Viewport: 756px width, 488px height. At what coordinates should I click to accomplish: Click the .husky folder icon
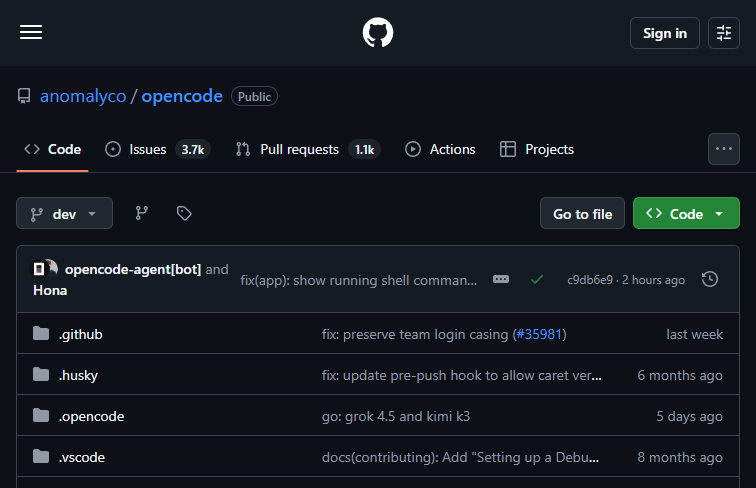pyautogui.click(x=41, y=374)
